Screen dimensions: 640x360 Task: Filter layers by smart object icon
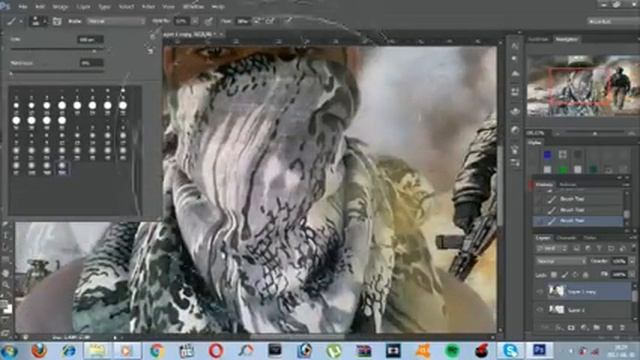(x=622, y=248)
